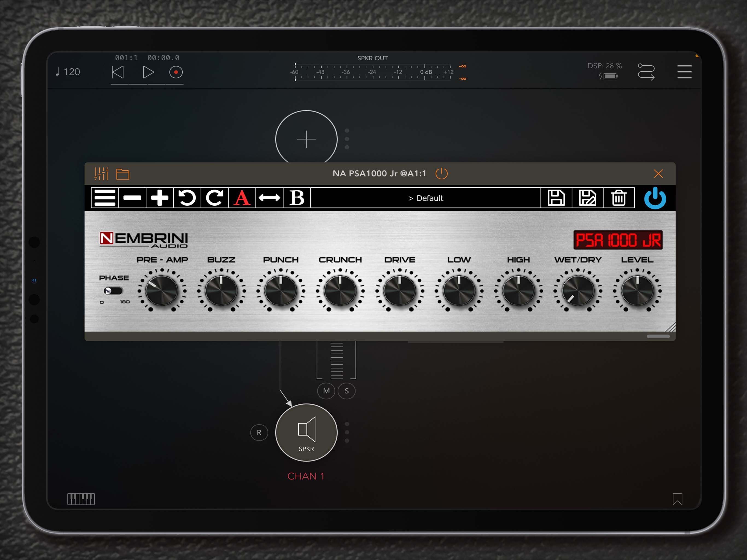Select the A preset slot
747x560 pixels.
[242, 198]
